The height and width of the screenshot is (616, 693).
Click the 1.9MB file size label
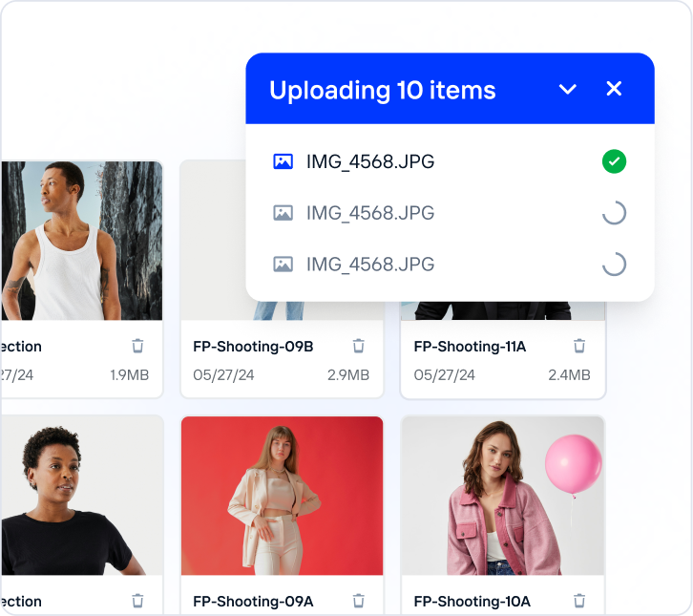(129, 375)
